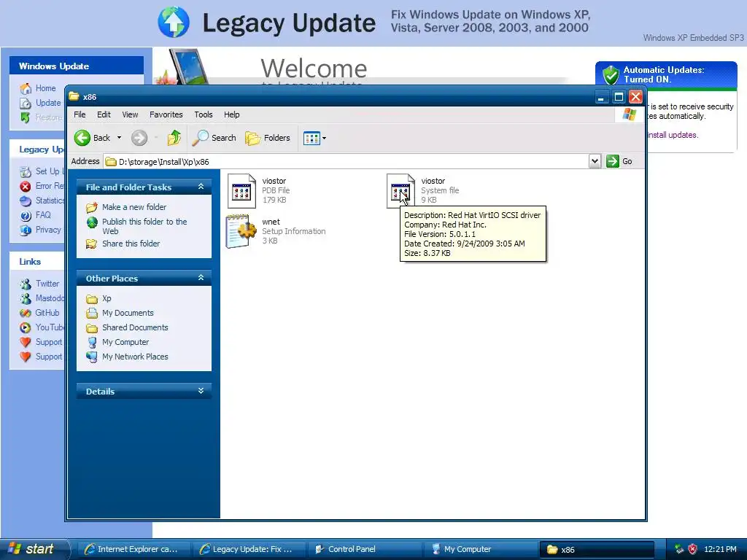Open My Computer in Other Places
747x560 pixels.
point(125,343)
